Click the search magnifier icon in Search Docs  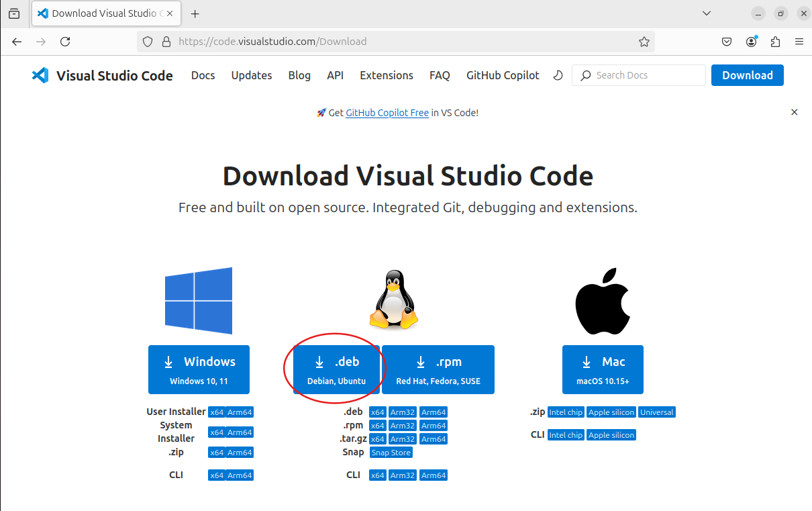[586, 75]
